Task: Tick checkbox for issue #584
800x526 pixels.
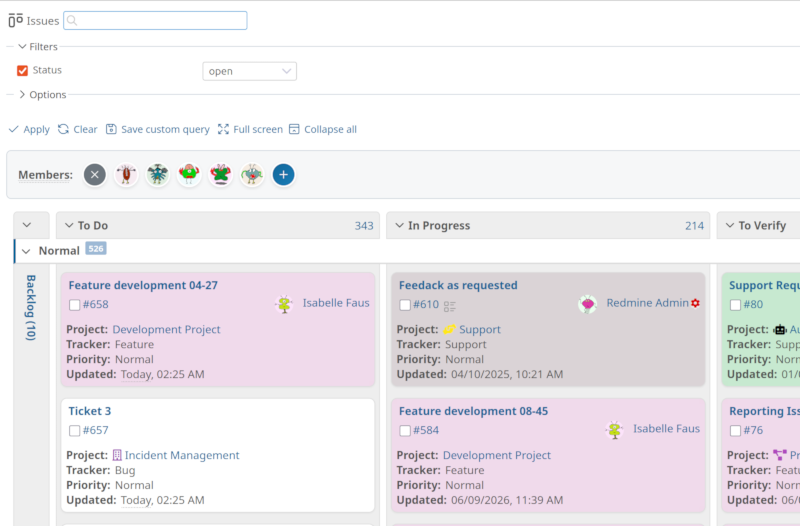Action: (x=405, y=431)
